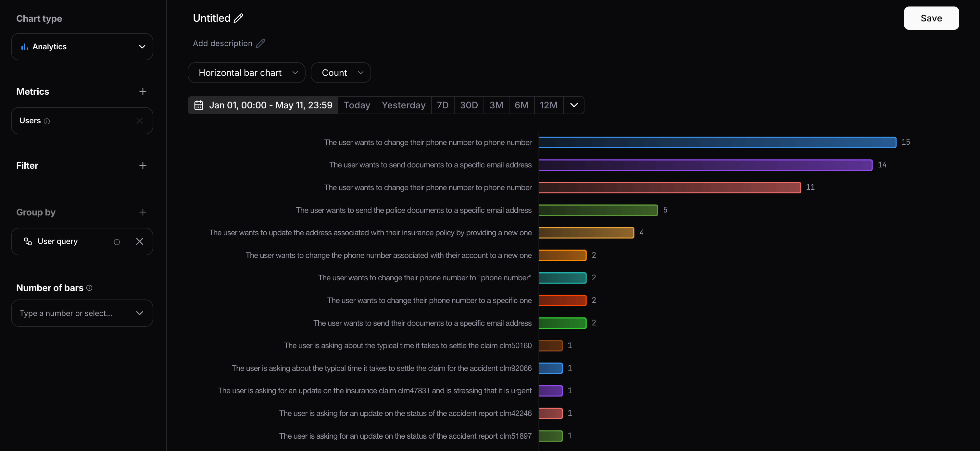Click the amber bar with value 4

pyautogui.click(x=586, y=233)
